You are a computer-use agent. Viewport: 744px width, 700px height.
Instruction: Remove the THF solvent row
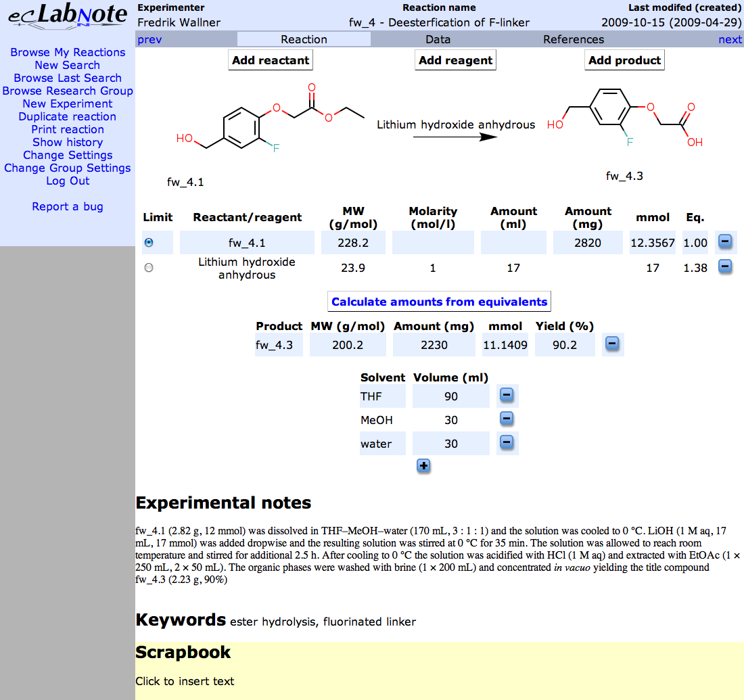click(x=507, y=395)
